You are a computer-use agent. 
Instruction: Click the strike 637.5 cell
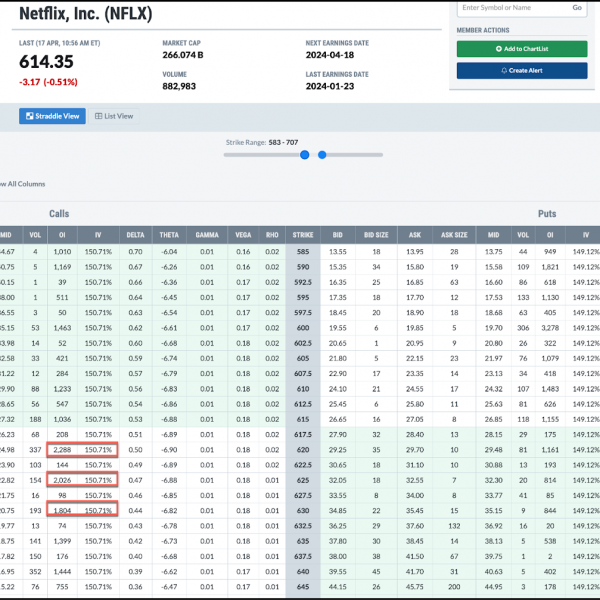point(303,556)
